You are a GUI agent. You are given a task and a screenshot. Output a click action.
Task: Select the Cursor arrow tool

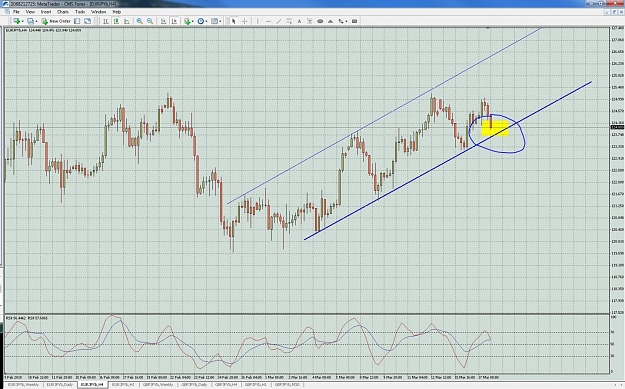pyautogui.click(x=234, y=21)
